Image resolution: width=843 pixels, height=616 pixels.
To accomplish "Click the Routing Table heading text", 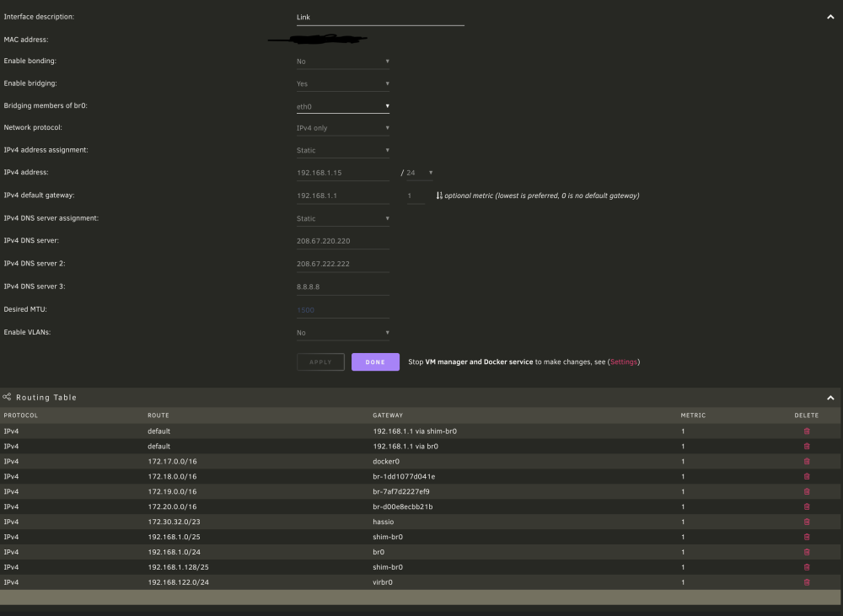I will pyautogui.click(x=46, y=397).
